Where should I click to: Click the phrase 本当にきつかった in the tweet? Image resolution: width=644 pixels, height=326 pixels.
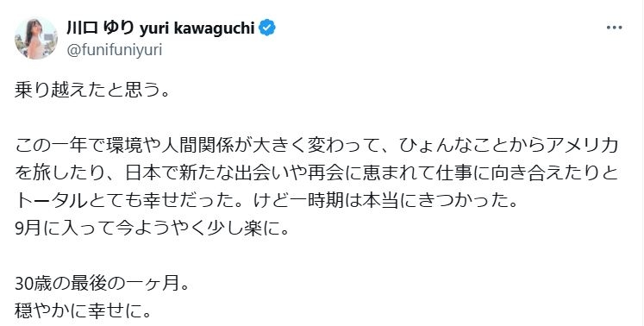click(435, 202)
